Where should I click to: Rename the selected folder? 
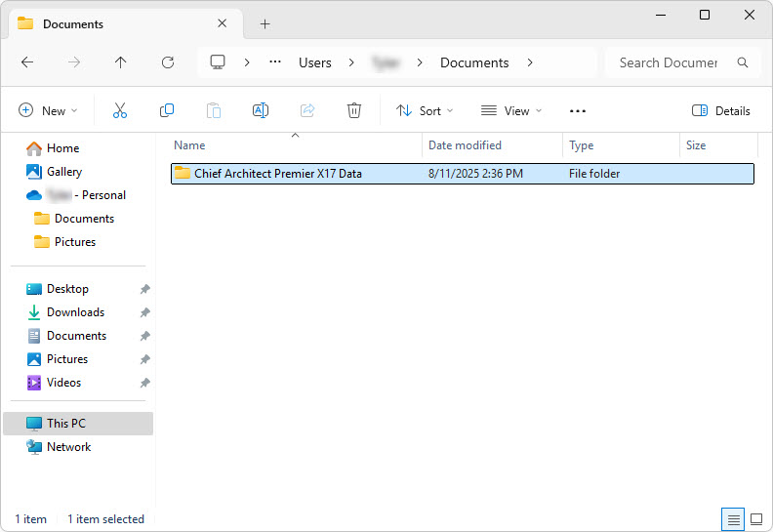tap(261, 110)
